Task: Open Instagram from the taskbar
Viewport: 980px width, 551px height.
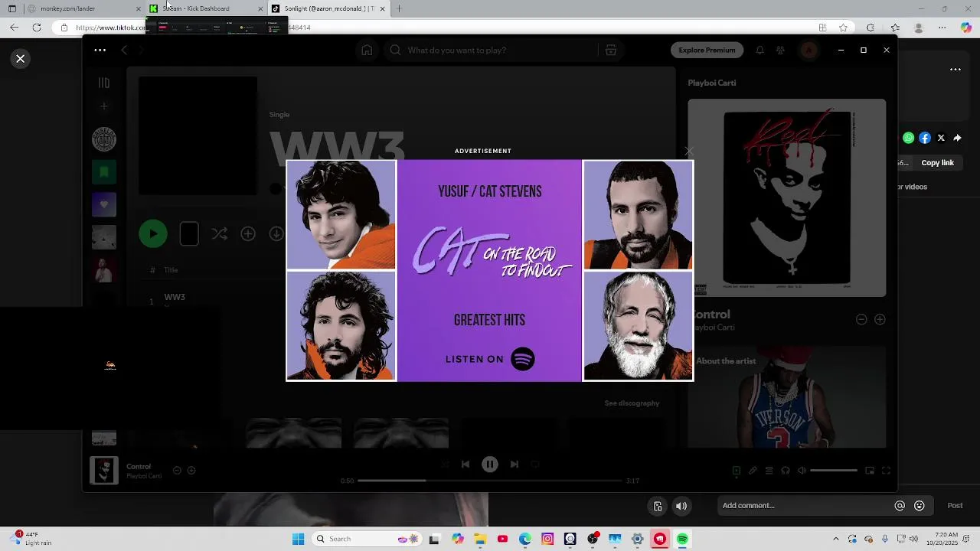Action: [x=547, y=539]
